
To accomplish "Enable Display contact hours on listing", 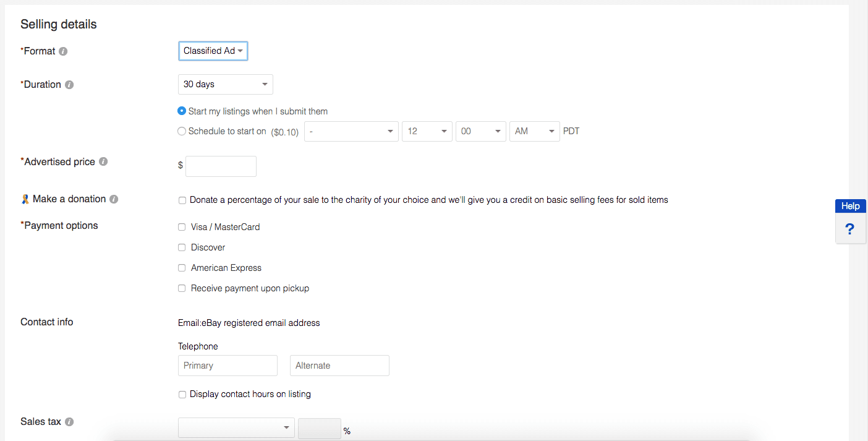I will pos(182,395).
